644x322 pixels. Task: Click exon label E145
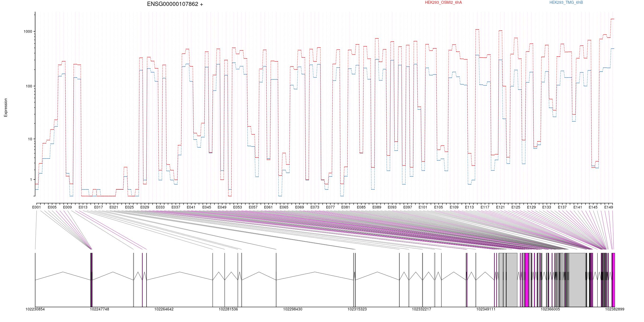tap(593, 207)
